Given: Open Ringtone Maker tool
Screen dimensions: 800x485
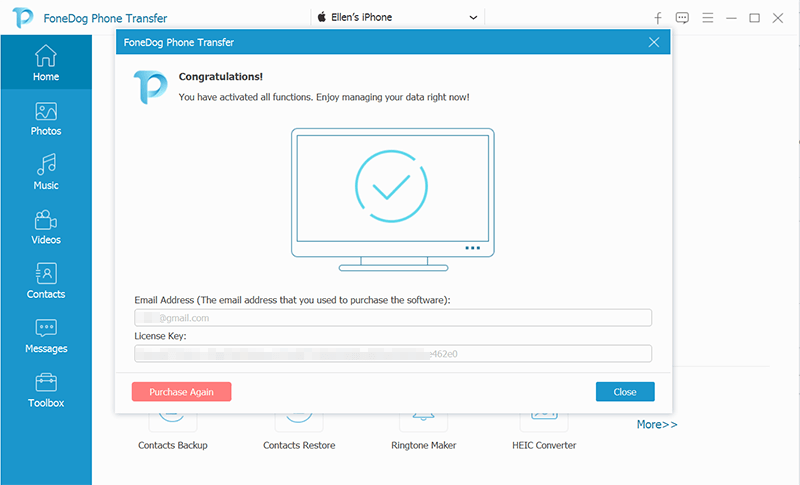Looking at the screenshot, I should (x=423, y=431).
